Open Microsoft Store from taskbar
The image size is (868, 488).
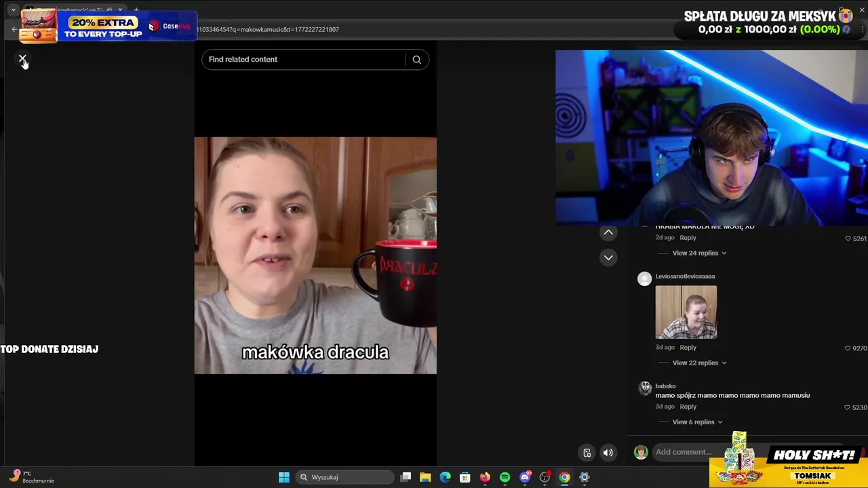465,477
